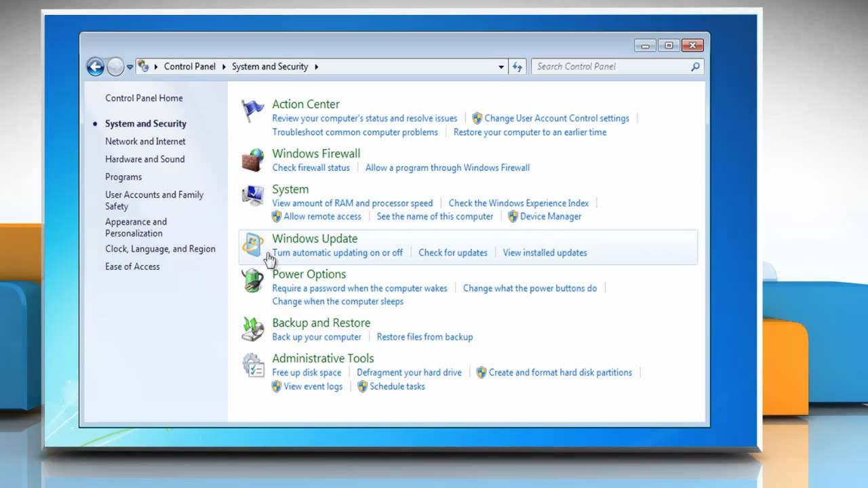Screen dimensions: 868x488
Task: Open Control Panel Home in sidebar
Action: (x=144, y=98)
